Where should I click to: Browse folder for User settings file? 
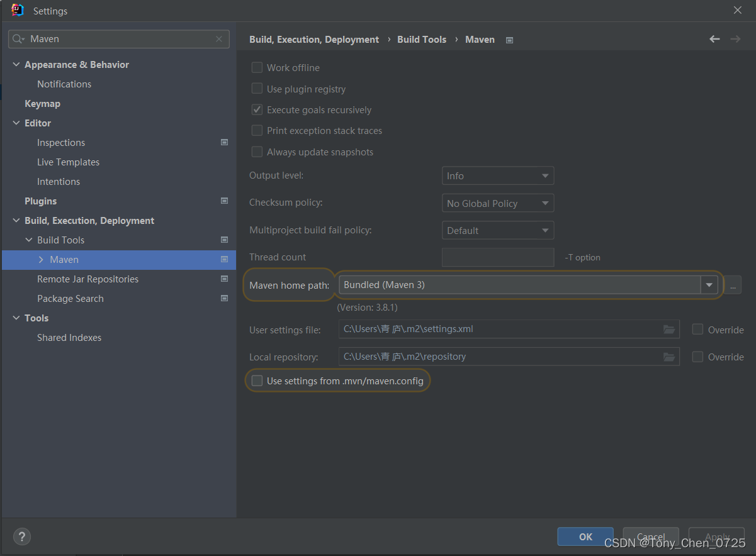pyautogui.click(x=669, y=330)
